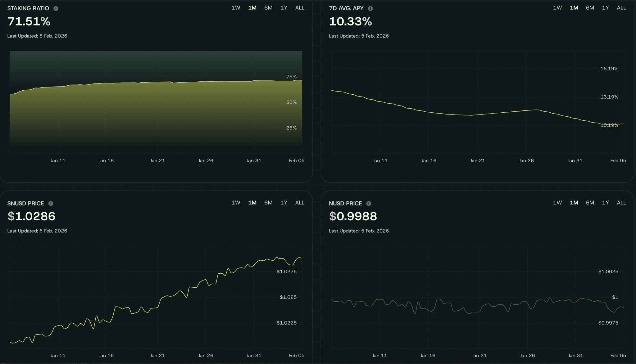This screenshot has height=364, width=636.
Task: Click the info icon beside Staking Ratio
Action: tap(56, 8)
